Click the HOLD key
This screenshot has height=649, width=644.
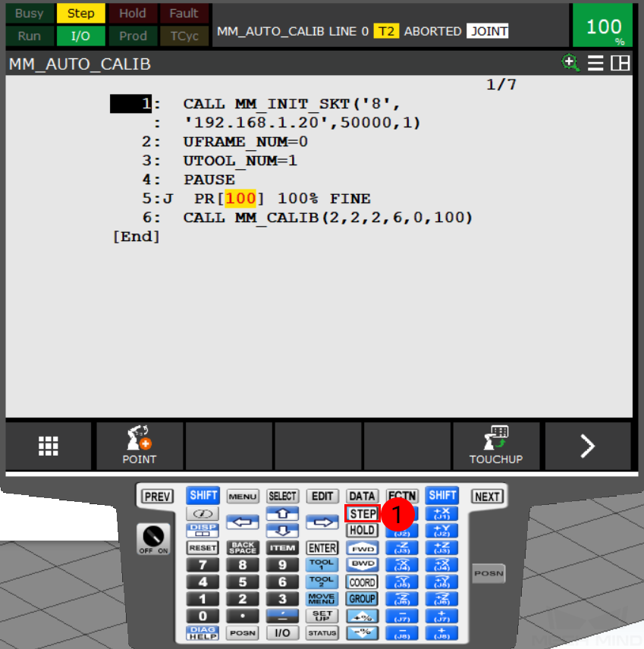[x=363, y=530]
